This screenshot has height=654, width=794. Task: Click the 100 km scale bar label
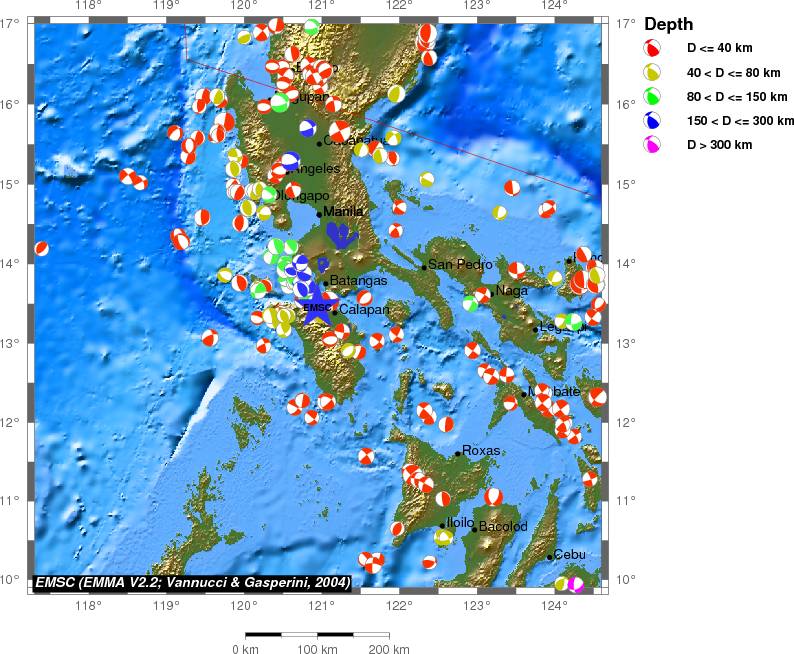pyautogui.click(x=317, y=648)
